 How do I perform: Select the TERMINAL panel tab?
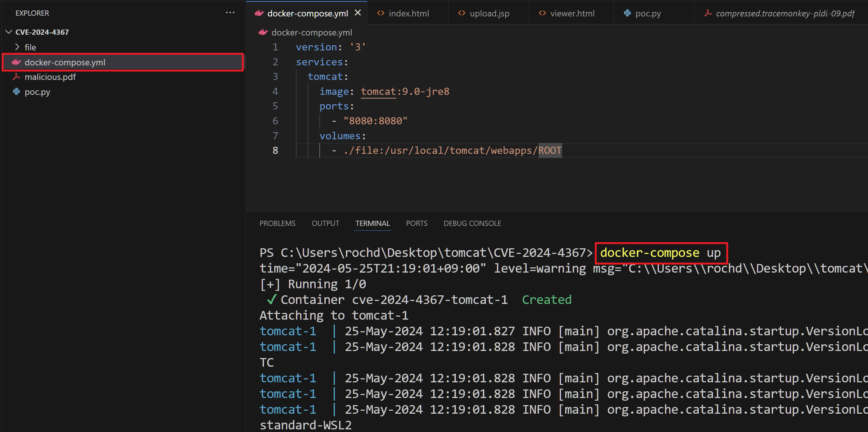point(372,223)
